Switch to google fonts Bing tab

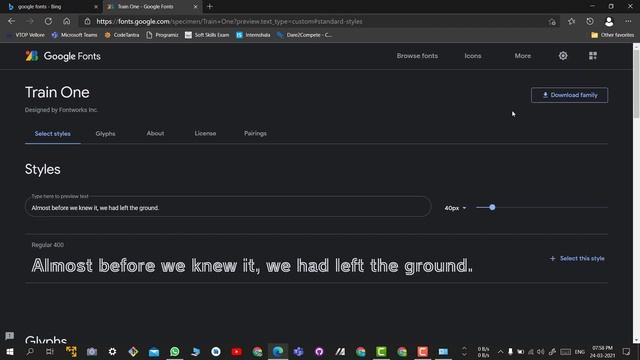pos(50,7)
